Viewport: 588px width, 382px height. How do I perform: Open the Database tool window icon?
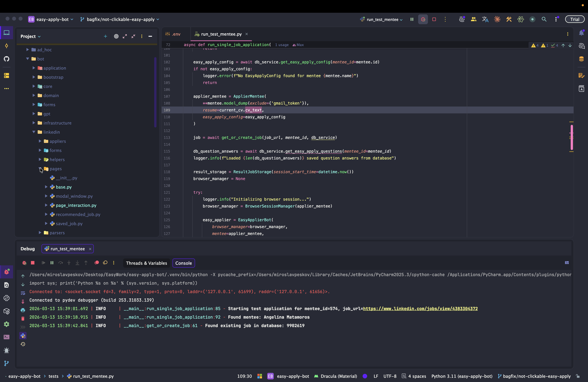(581, 59)
